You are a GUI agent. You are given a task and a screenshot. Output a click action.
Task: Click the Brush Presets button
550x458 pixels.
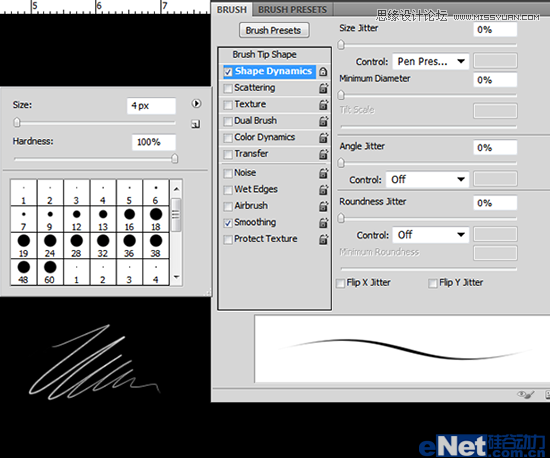[x=274, y=31]
